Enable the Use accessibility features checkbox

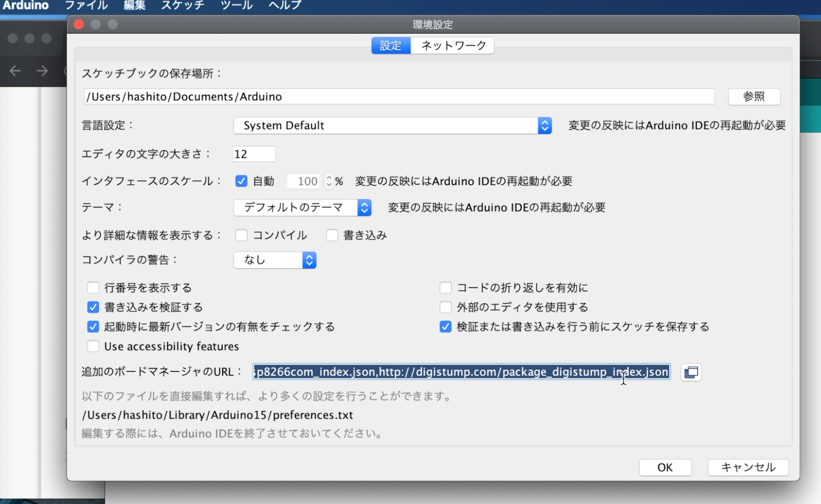[93, 346]
